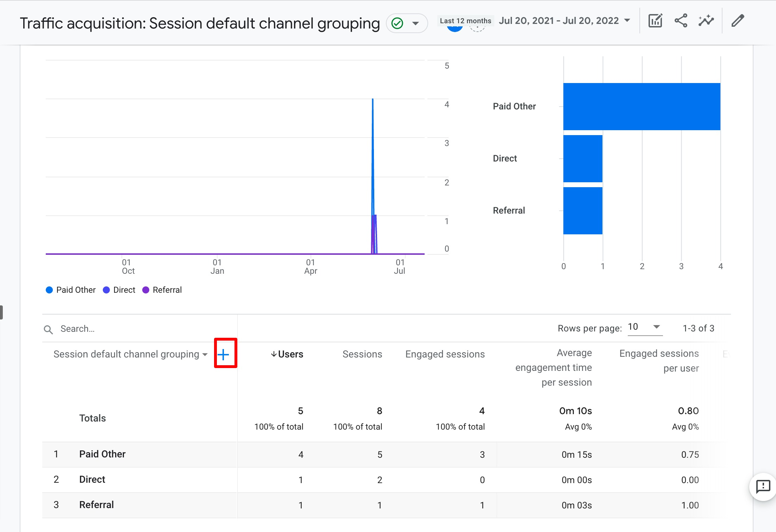This screenshot has height=532, width=776.
Task: Click the search magnifier icon
Action: tap(48, 329)
